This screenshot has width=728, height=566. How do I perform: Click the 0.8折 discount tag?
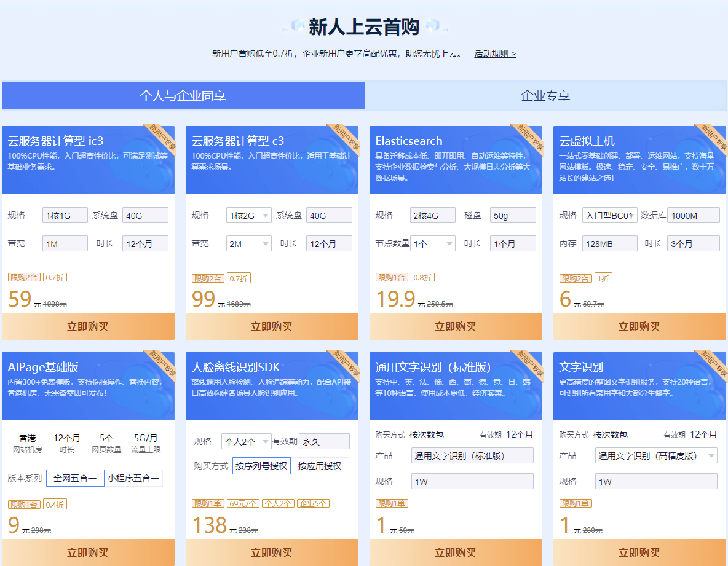coord(422,277)
